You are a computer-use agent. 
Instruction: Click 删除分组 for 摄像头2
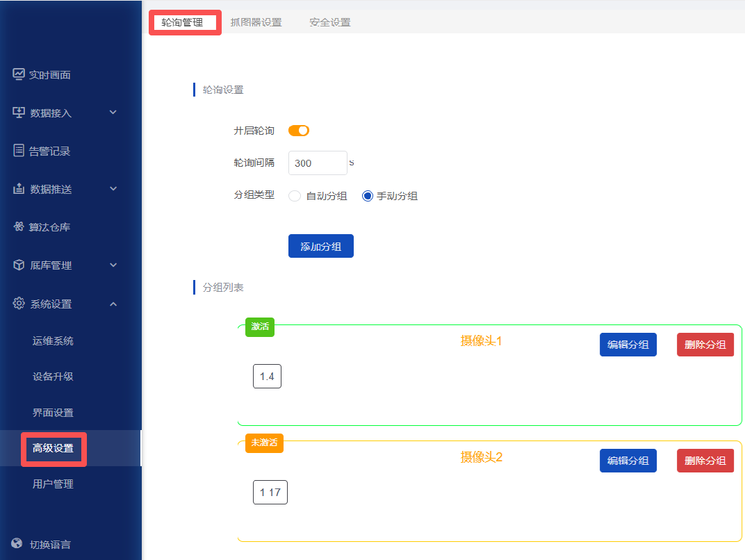(705, 461)
